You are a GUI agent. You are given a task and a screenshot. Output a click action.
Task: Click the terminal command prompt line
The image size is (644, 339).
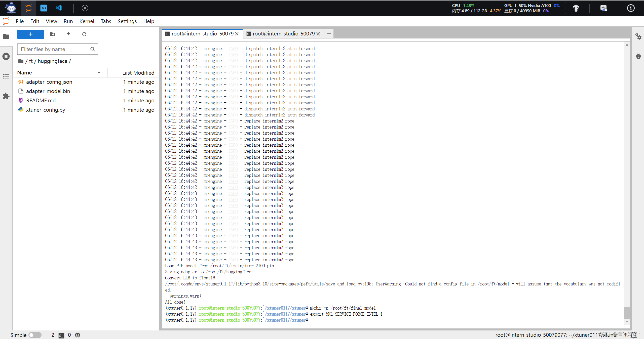pos(237,320)
